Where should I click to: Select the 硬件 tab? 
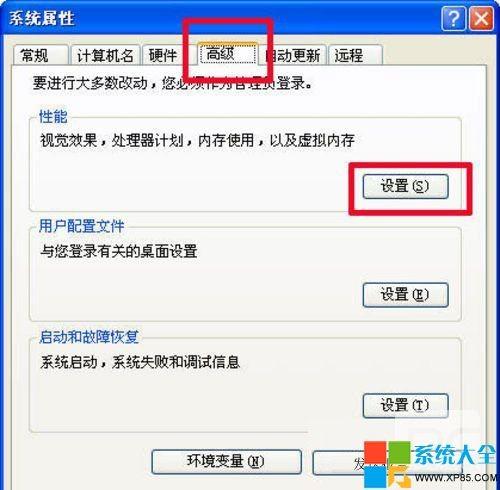point(163,55)
